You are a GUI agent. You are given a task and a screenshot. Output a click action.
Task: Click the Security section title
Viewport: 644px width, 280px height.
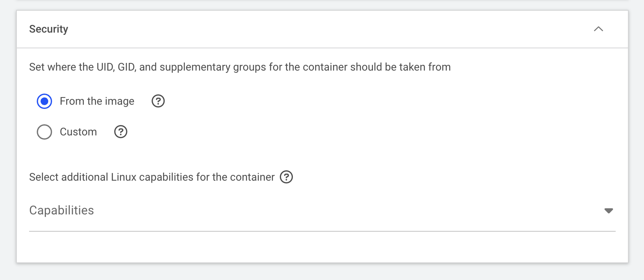click(49, 29)
